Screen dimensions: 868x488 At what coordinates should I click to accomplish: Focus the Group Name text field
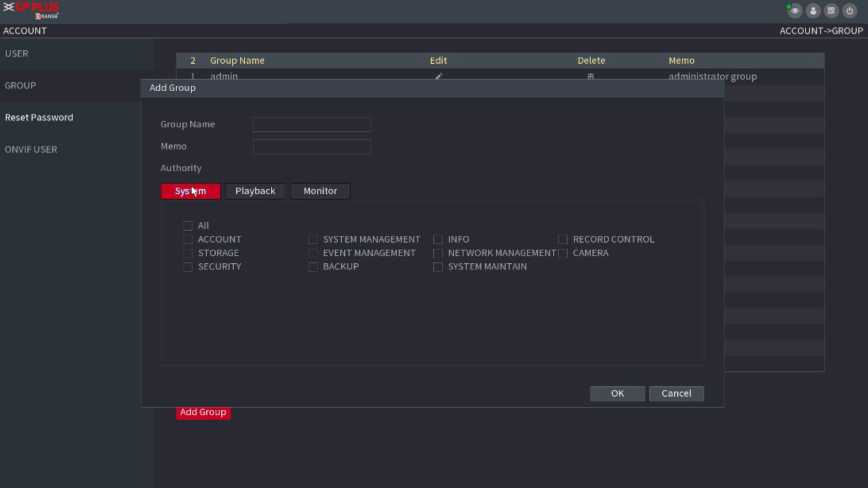pos(311,125)
